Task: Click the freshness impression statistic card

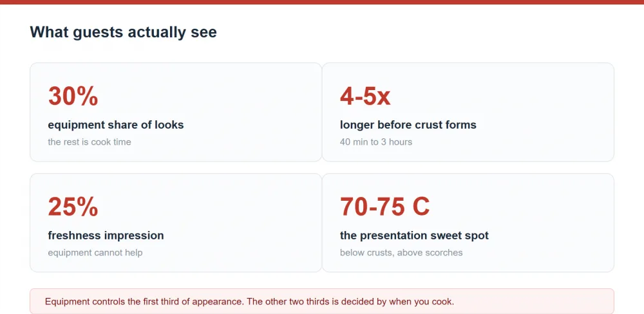Action: point(176,223)
